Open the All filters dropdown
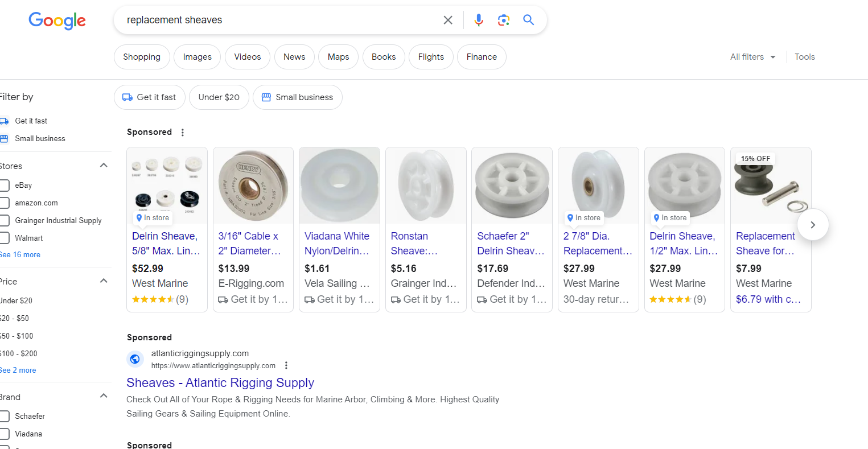Viewport: 868px width, 449px height. pos(752,57)
